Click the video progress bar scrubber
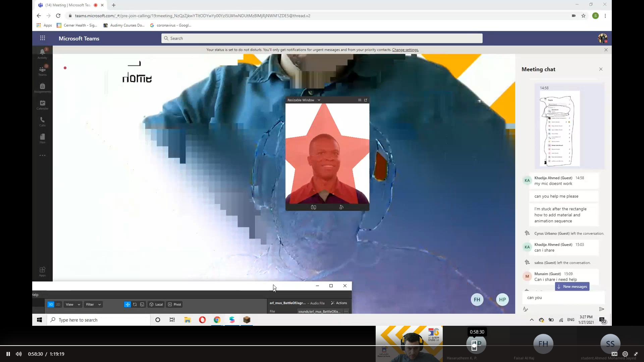The height and width of the screenshot is (362, 644). coord(474,345)
